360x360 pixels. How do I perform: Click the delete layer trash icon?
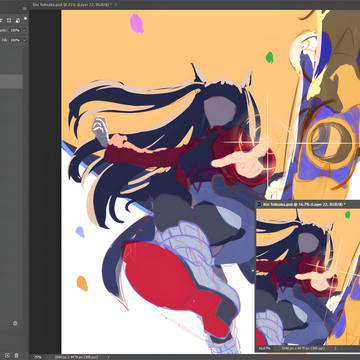(x=17, y=356)
